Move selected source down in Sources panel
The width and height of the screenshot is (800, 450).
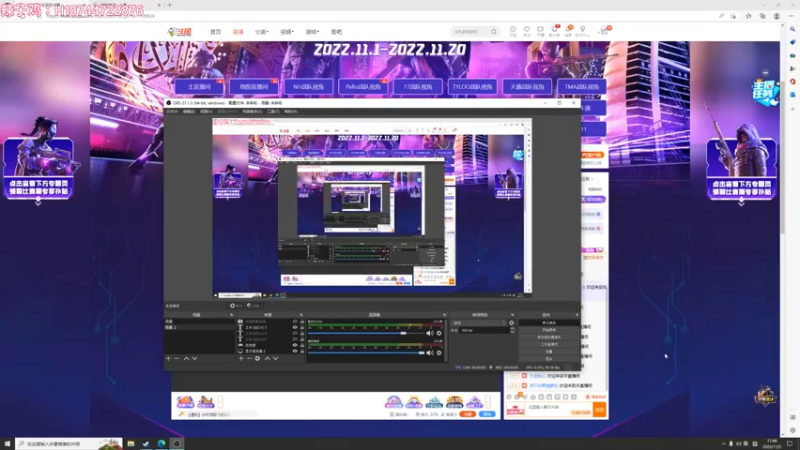click(276, 359)
